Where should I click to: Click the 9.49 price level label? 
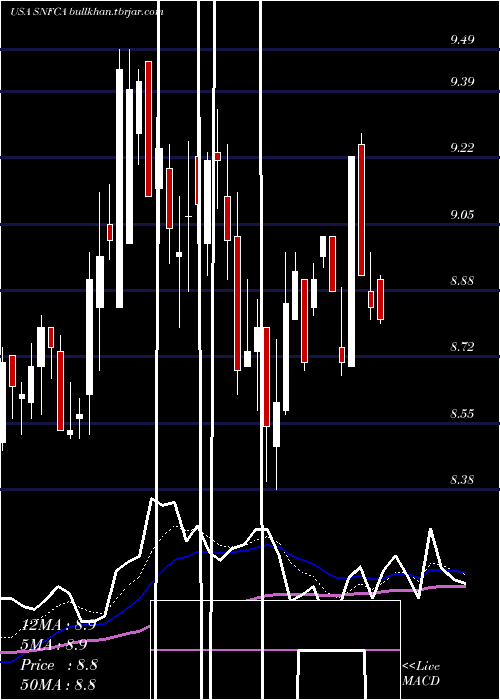click(x=462, y=40)
